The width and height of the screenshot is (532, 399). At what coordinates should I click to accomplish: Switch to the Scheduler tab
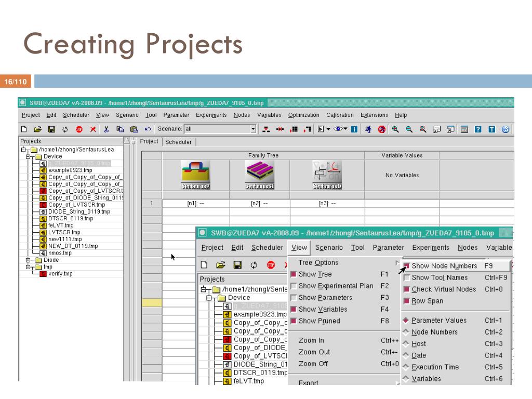click(x=178, y=142)
